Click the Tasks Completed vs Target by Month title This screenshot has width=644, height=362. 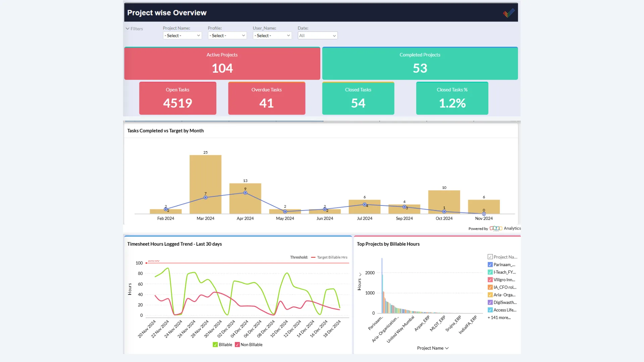[165, 131]
